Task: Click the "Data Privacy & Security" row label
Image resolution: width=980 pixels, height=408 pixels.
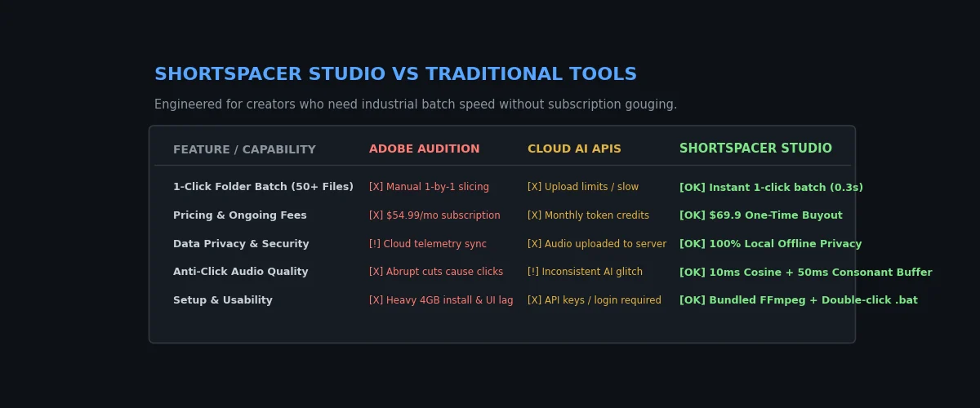Action: point(241,244)
